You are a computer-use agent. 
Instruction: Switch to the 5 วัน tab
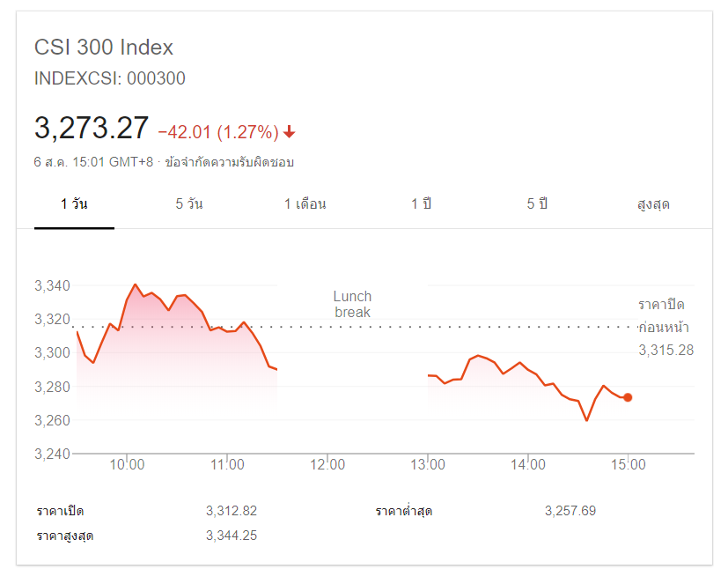coord(189,204)
